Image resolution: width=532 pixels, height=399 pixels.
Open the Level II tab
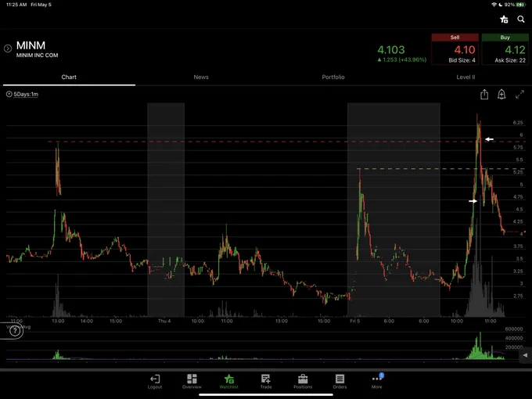pyautogui.click(x=465, y=77)
